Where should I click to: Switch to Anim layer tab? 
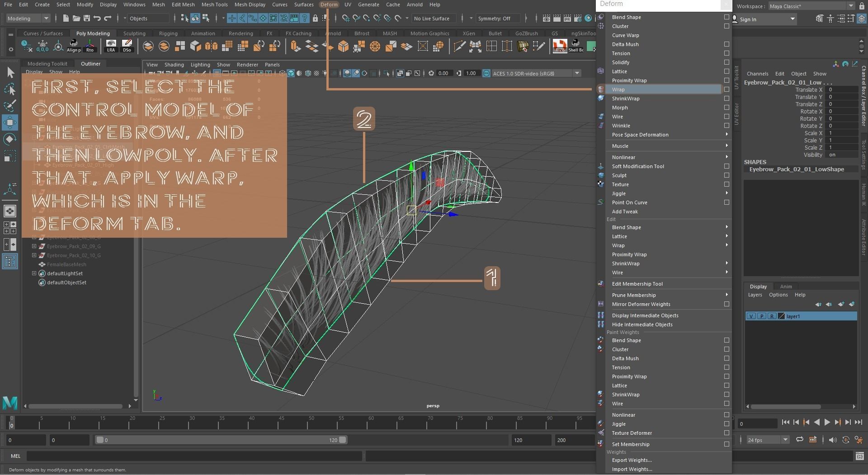tap(786, 287)
